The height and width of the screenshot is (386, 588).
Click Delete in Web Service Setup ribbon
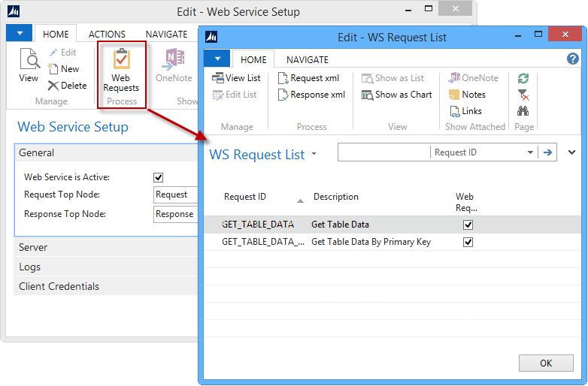point(67,86)
